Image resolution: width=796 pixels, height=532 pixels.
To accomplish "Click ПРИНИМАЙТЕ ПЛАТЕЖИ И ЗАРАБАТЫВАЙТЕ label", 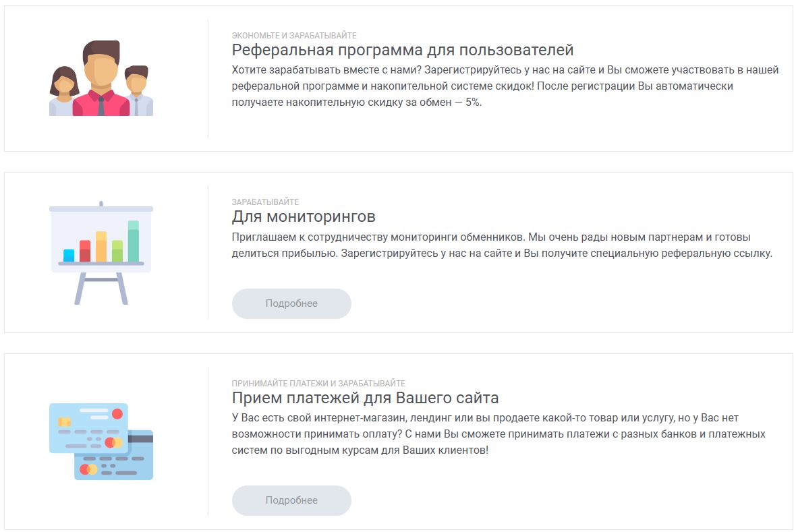I will (x=318, y=383).
